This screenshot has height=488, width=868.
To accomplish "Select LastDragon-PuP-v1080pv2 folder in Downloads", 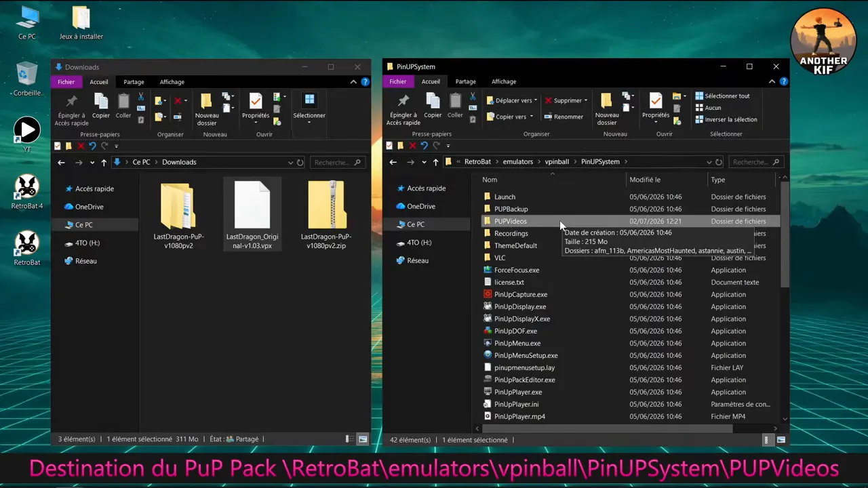I will [x=178, y=215].
